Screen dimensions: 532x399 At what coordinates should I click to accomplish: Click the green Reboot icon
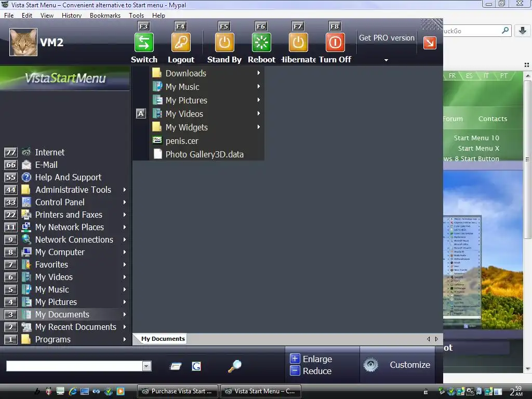coord(261,43)
